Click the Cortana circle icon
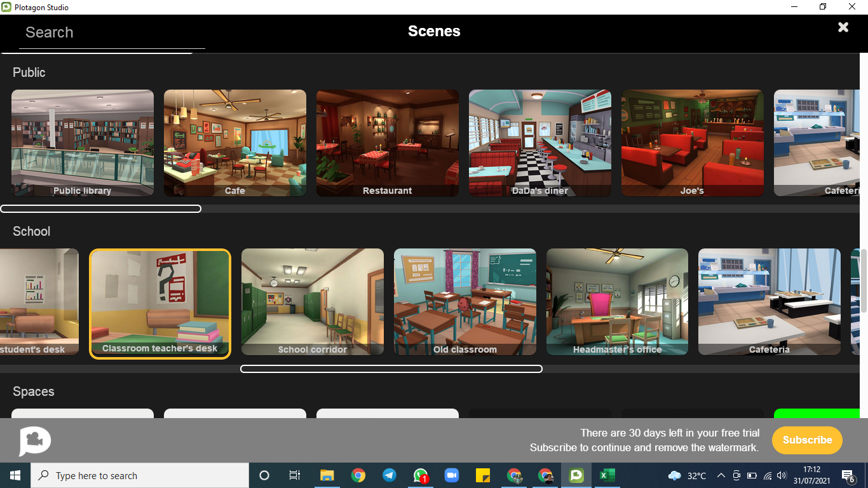This screenshot has height=488, width=868. (x=264, y=475)
